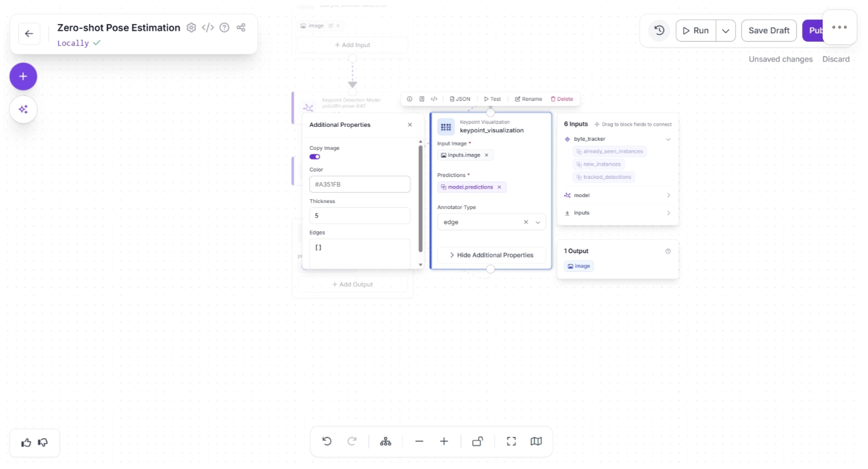Viewport: 868px width, 469px height.
Task: Click the back arrow button
Action: pyautogui.click(x=29, y=34)
